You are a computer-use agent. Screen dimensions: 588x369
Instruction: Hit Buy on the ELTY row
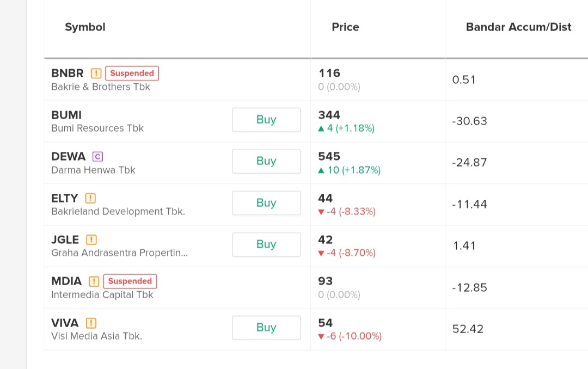tap(266, 203)
